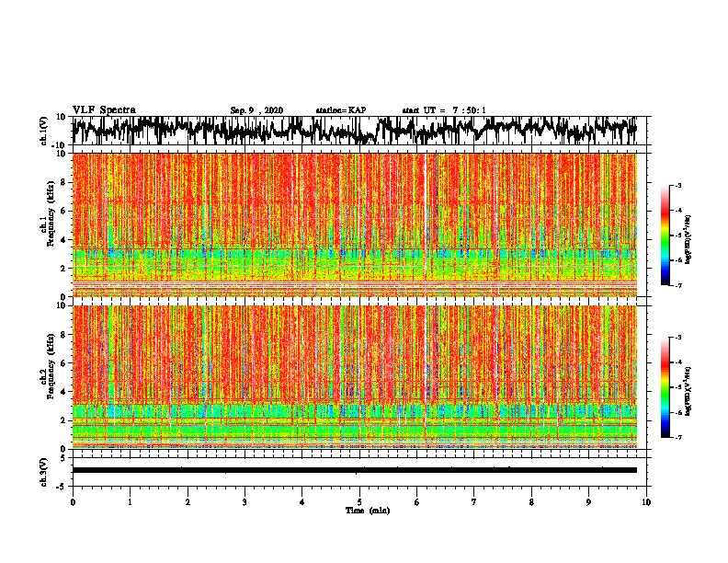Click time axis tick label '3'
728x563 pixels.
point(245,502)
